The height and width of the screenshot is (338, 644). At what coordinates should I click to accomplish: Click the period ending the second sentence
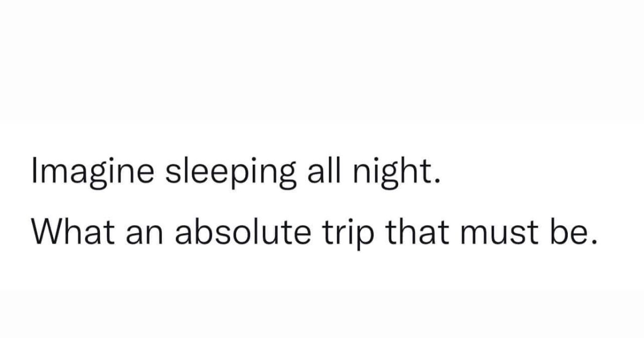point(593,243)
